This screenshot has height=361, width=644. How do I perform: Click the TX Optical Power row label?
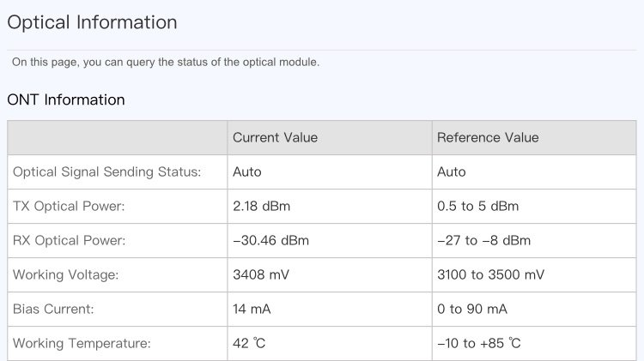[x=69, y=206]
